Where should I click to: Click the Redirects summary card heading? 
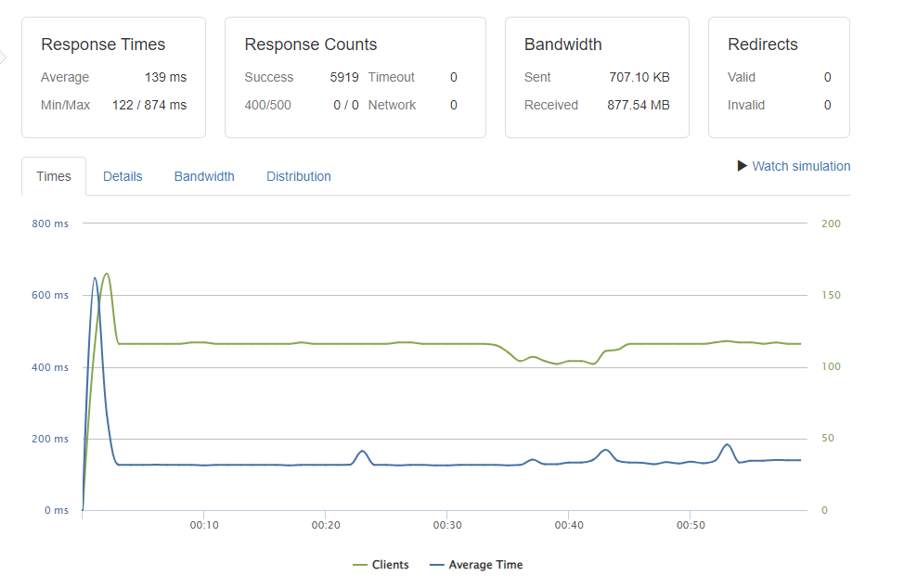(762, 45)
